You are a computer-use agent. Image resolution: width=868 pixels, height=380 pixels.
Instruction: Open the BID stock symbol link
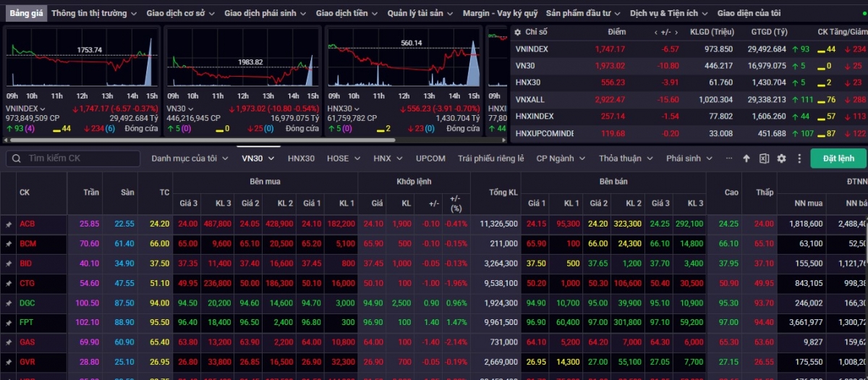coord(27,263)
